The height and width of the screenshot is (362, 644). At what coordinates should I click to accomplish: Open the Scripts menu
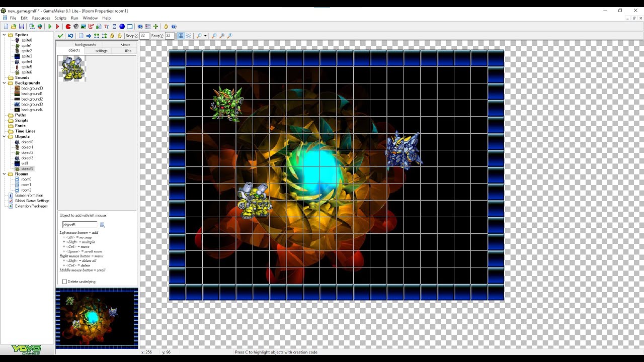[x=60, y=18]
